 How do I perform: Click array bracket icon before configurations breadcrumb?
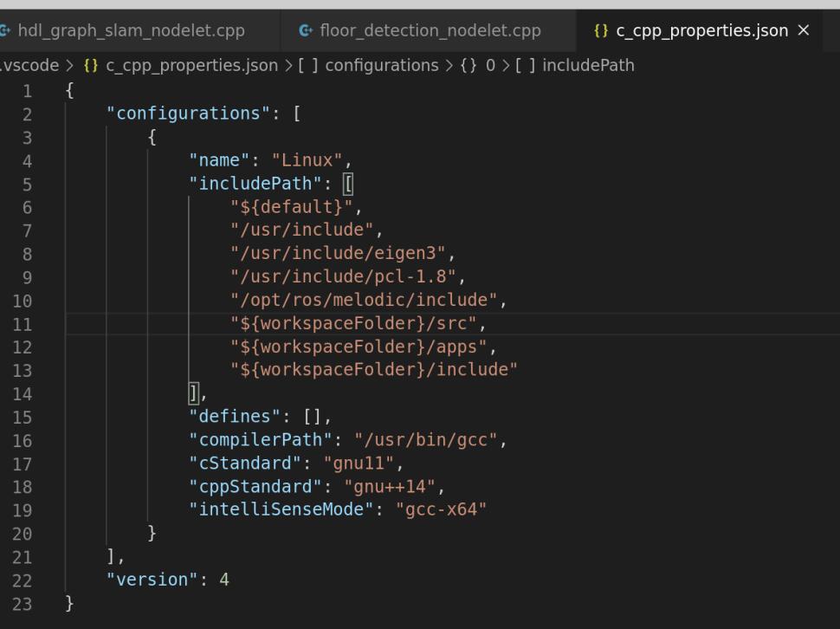click(308, 65)
